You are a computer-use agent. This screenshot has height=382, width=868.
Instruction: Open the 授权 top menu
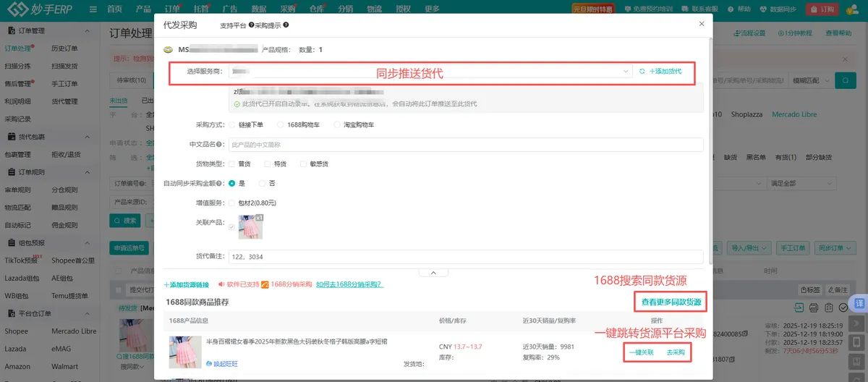(404, 9)
